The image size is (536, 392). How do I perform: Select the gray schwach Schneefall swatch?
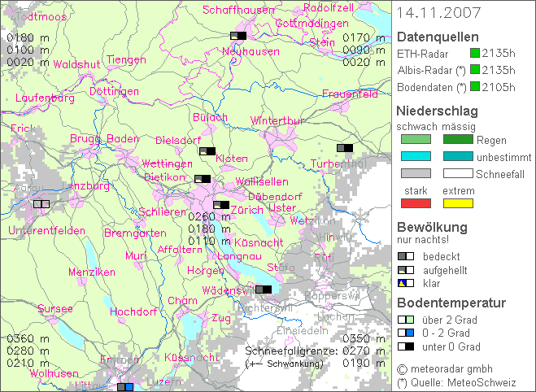[416, 173]
